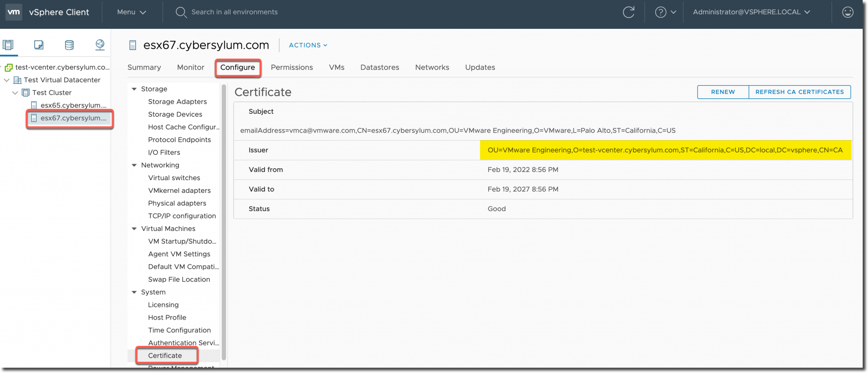
Task: Open Time Configuration
Action: (179, 331)
